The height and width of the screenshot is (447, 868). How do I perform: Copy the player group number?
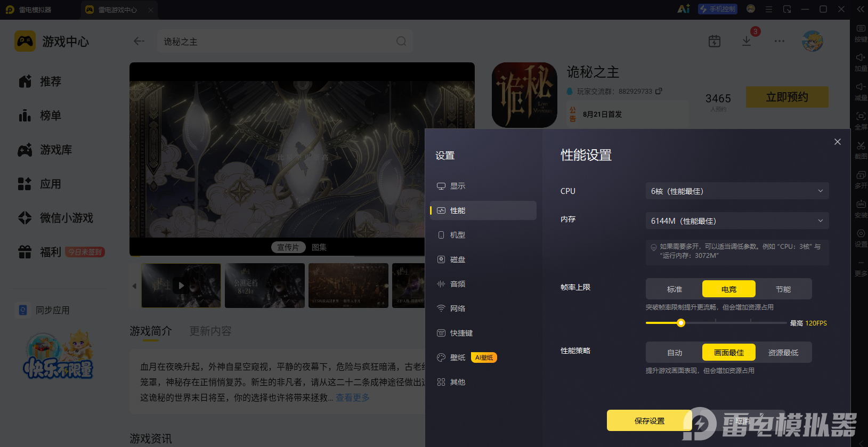[659, 91]
